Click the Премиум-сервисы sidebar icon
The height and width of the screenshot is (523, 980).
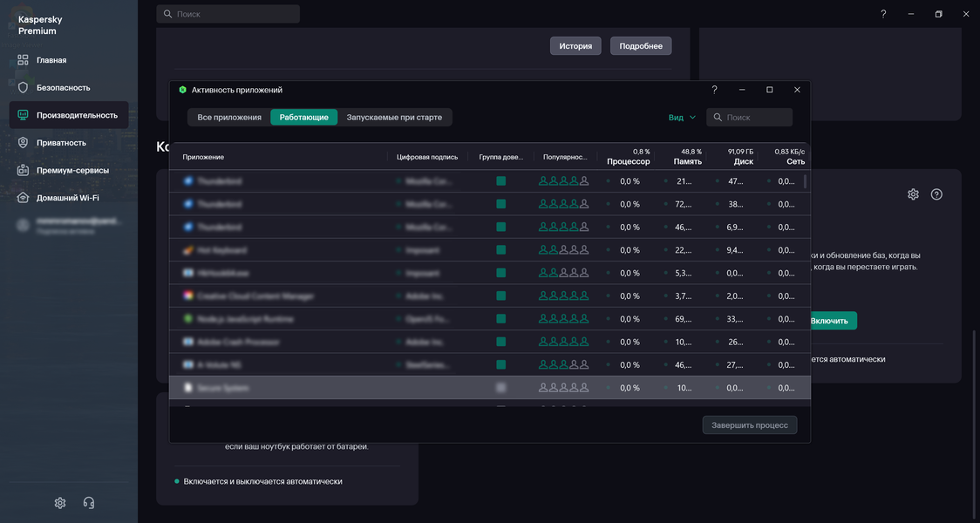[x=24, y=170]
